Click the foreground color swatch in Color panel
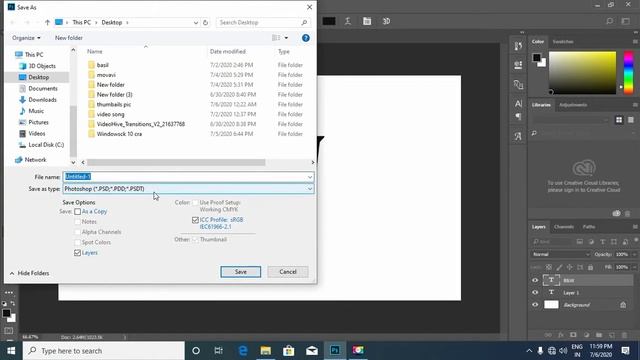The height and width of the screenshot is (360, 640). 536,58
